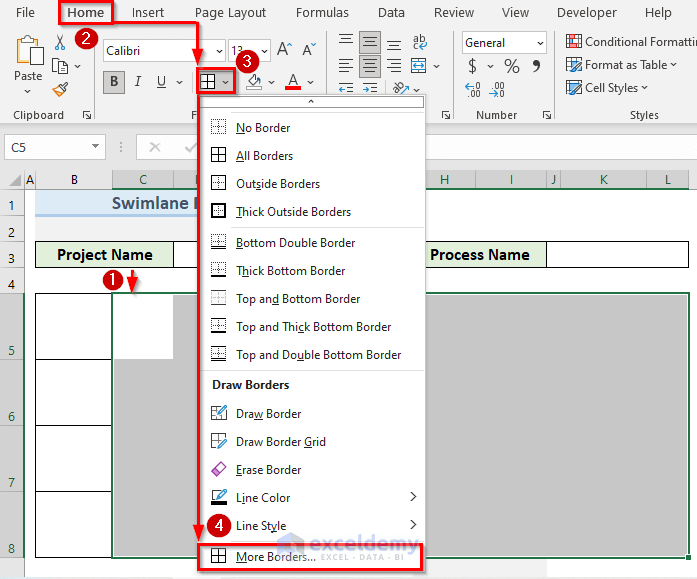
Task: Toggle Center horizontal alignment
Action: (370, 65)
